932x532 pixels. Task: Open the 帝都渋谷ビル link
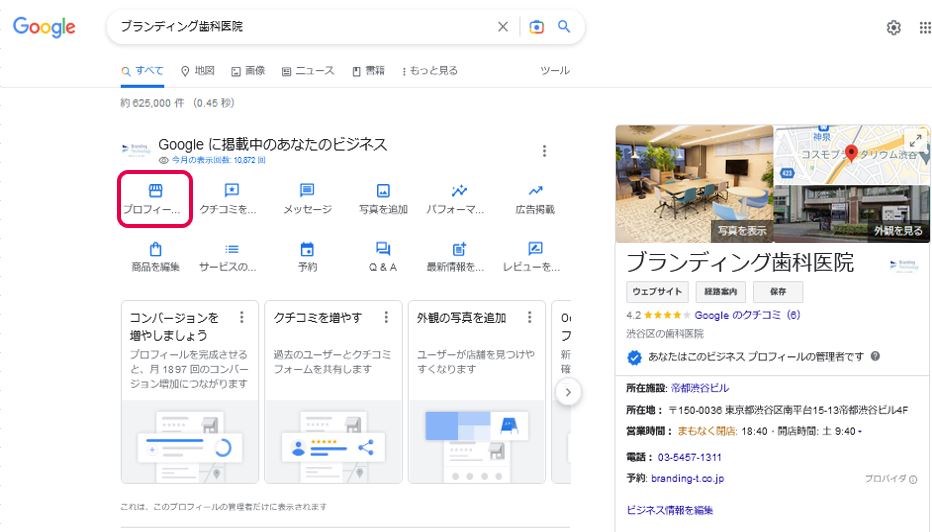(x=700, y=388)
